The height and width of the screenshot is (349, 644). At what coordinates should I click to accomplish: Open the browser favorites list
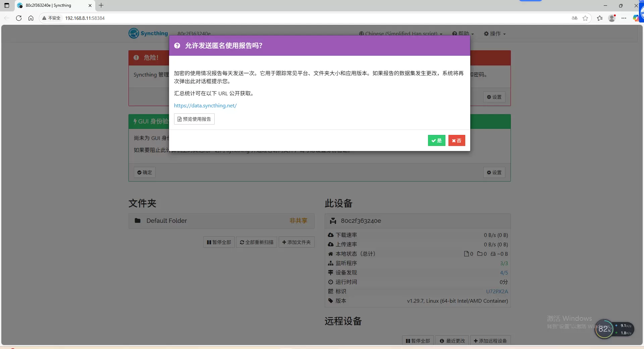(x=600, y=18)
